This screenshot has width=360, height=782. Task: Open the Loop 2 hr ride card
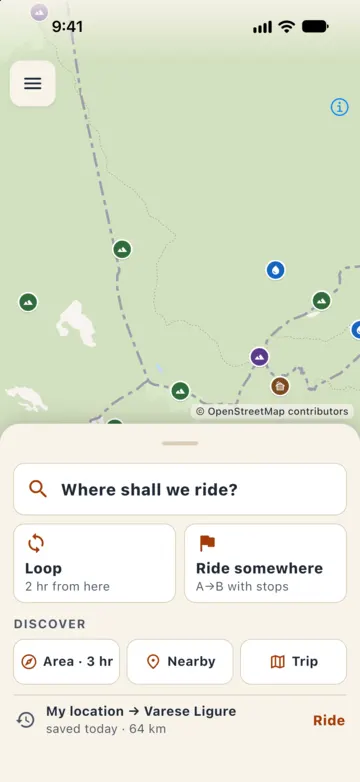(x=94, y=563)
